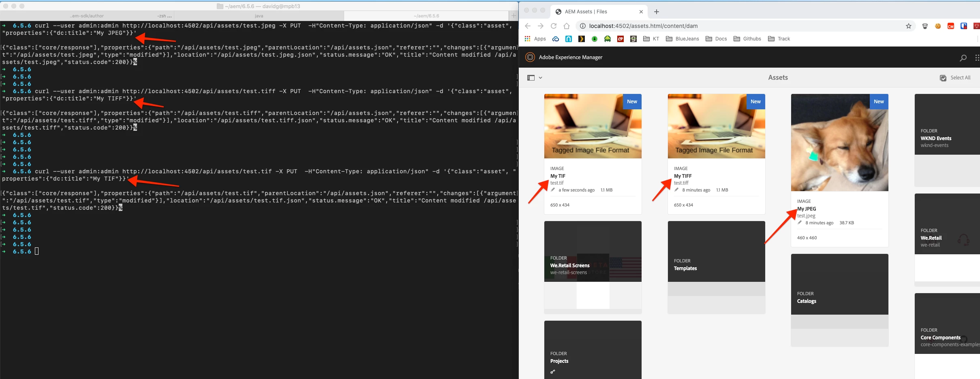Screen dimensions: 980x379
Task: Select the -zsh terminal tab
Action: (165, 16)
